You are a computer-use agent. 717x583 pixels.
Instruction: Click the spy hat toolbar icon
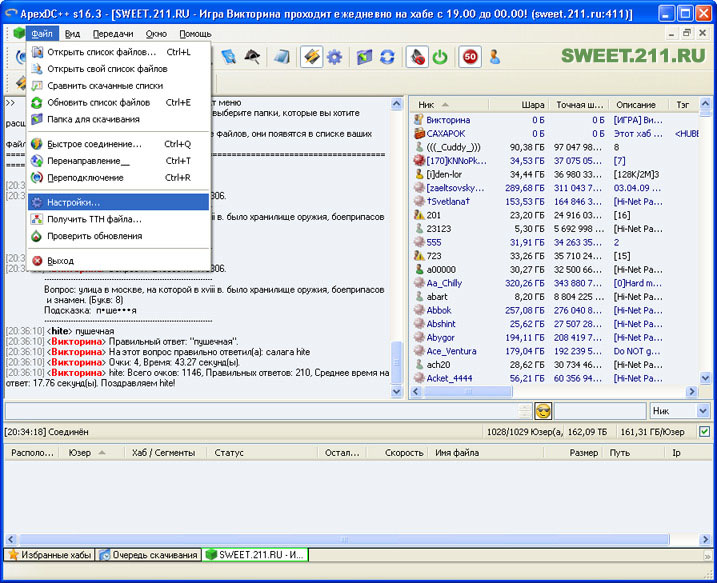(252, 57)
